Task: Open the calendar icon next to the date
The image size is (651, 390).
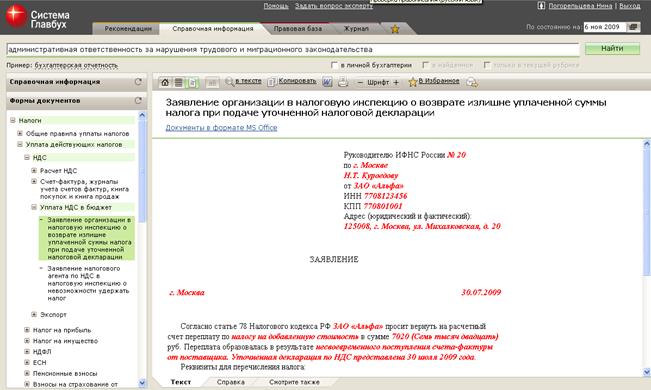Action: coord(633,27)
